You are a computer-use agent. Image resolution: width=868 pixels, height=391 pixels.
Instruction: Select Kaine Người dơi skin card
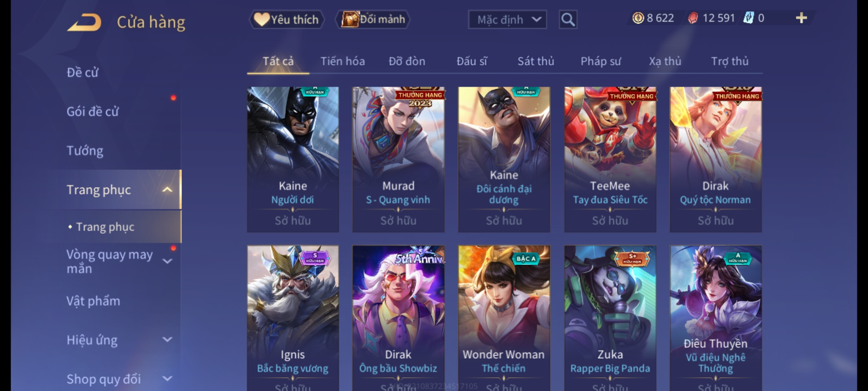click(x=293, y=159)
